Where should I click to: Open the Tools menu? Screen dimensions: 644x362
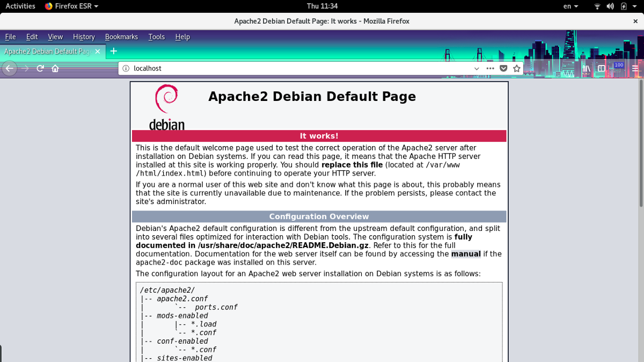pyautogui.click(x=157, y=37)
